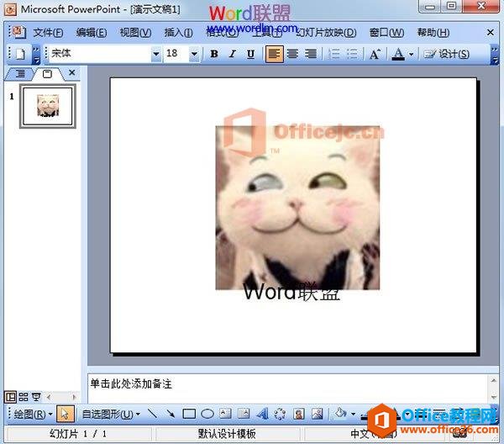Open the font name dropdown
The width and height of the screenshot is (504, 444).
point(155,54)
